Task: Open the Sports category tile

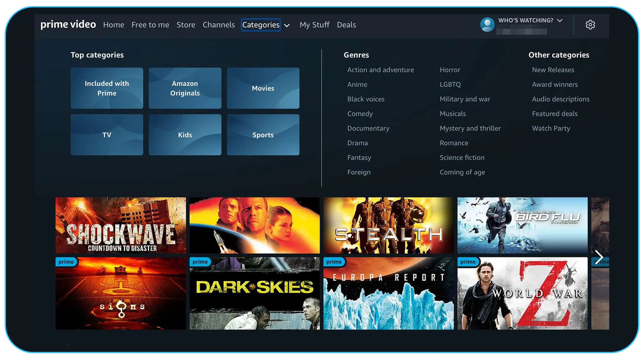Action: (x=263, y=135)
